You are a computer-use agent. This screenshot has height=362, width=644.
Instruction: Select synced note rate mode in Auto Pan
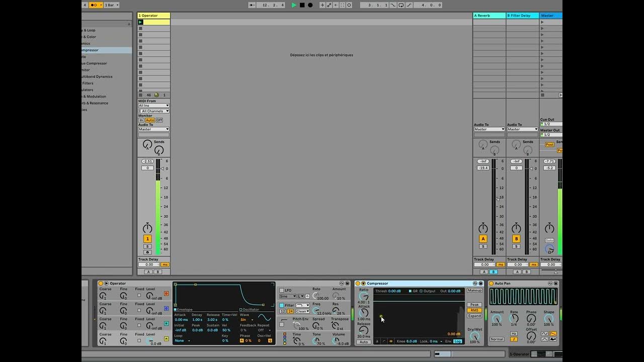click(x=514, y=339)
